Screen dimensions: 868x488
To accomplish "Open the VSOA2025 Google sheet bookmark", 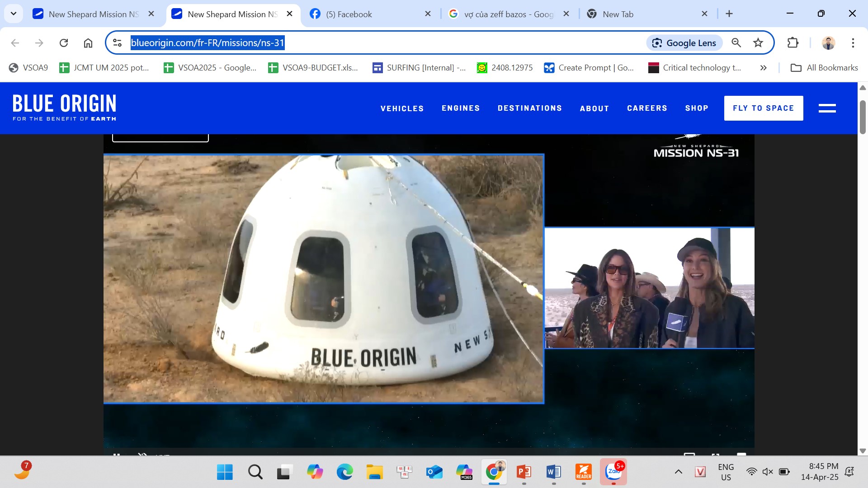I will [x=210, y=68].
